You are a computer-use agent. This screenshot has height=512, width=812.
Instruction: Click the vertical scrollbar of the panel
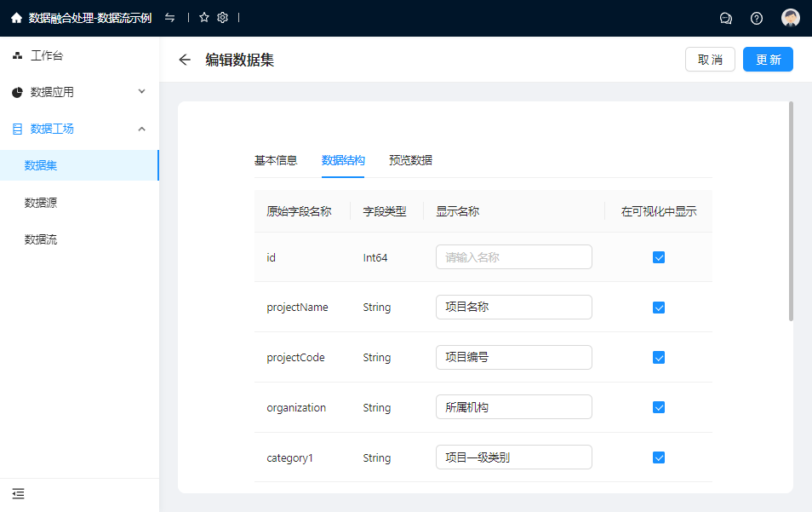click(x=791, y=213)
